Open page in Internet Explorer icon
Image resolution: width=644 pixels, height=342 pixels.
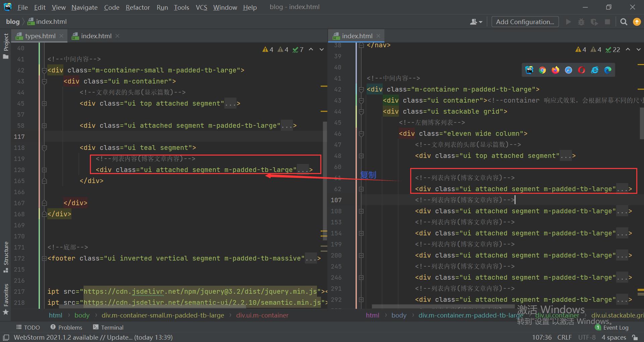coord(595,70)
